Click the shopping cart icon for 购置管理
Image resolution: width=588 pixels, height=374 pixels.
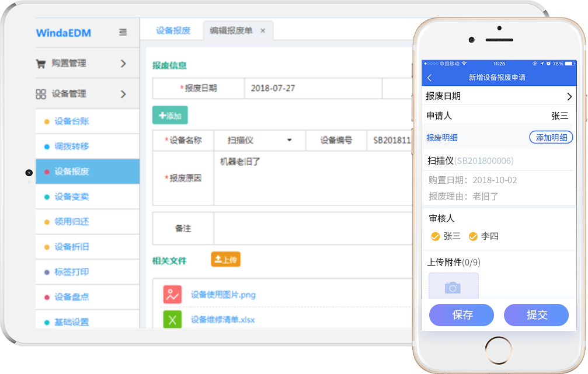coord(41,64)
